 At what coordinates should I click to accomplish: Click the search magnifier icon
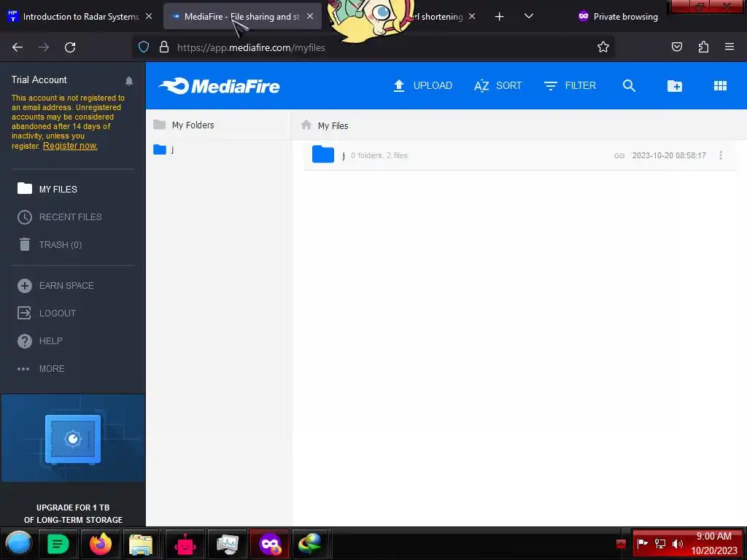pyautogui.click(x=629, y=86)
